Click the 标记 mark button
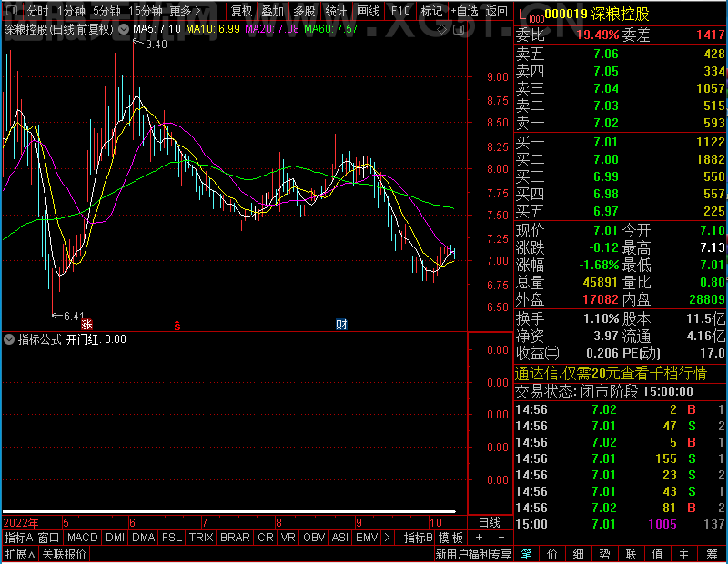This screenshot has height=564, width=728. [431, 11]
